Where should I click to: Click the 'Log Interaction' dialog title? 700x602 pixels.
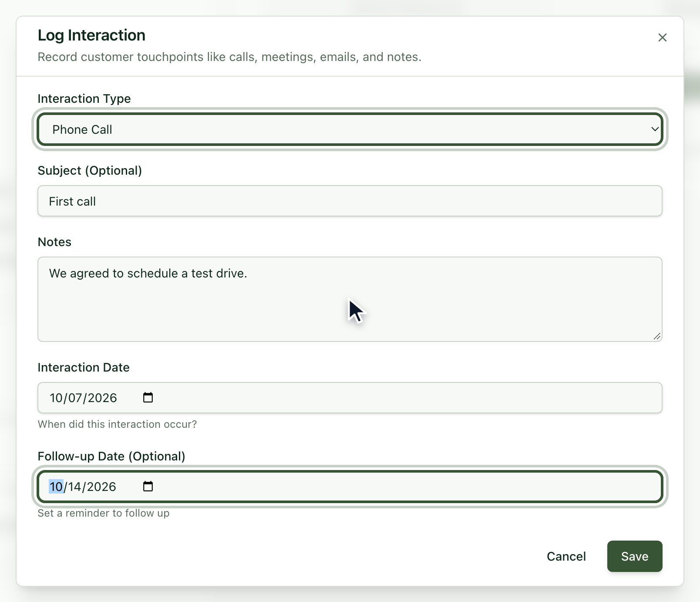91,35
